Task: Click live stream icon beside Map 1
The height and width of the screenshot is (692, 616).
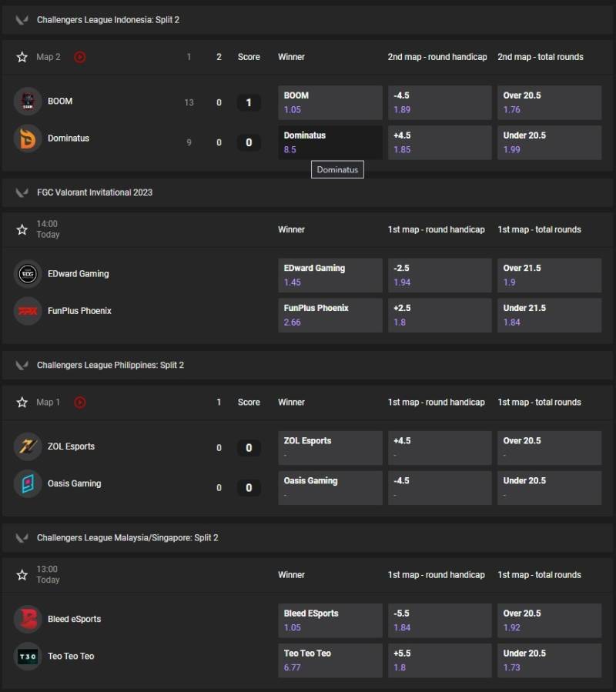Action: tap(80, 402)
